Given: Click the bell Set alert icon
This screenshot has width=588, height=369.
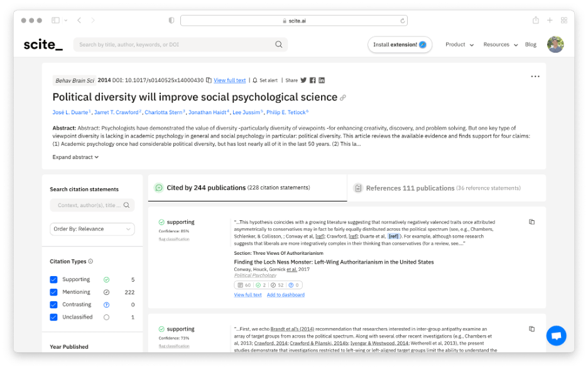Looking at the screenshot, I should tap(255, 80).
